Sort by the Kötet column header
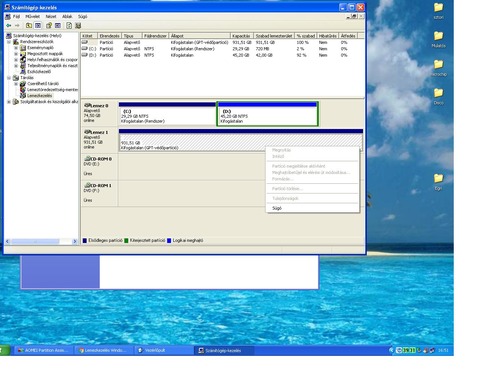This screenshot has width=480, height=384. tap(89, 36)
